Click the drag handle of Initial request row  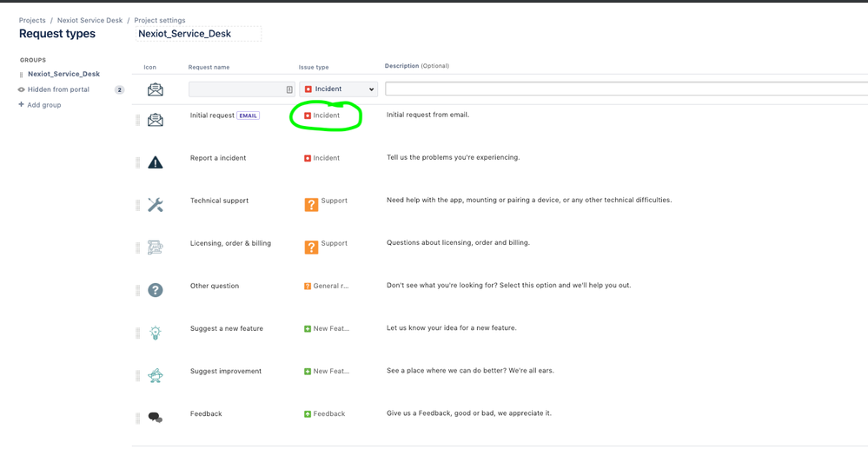tap(138, 120)
